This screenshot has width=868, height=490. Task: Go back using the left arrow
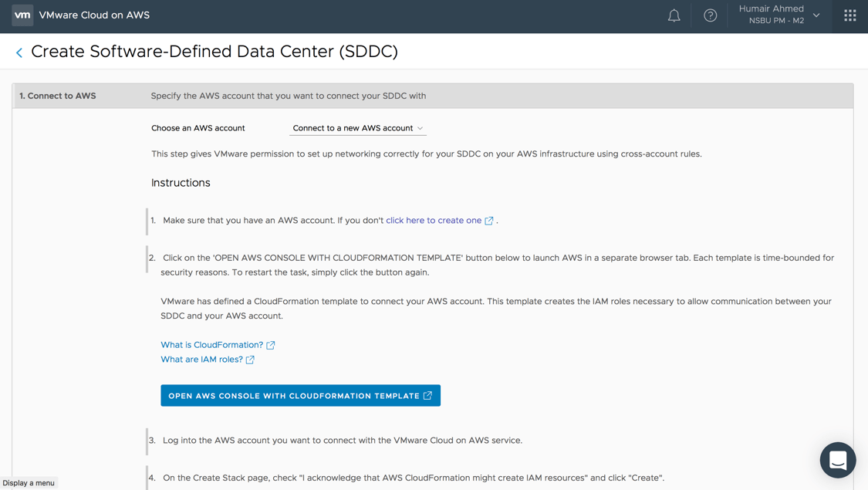pos(19,52)
